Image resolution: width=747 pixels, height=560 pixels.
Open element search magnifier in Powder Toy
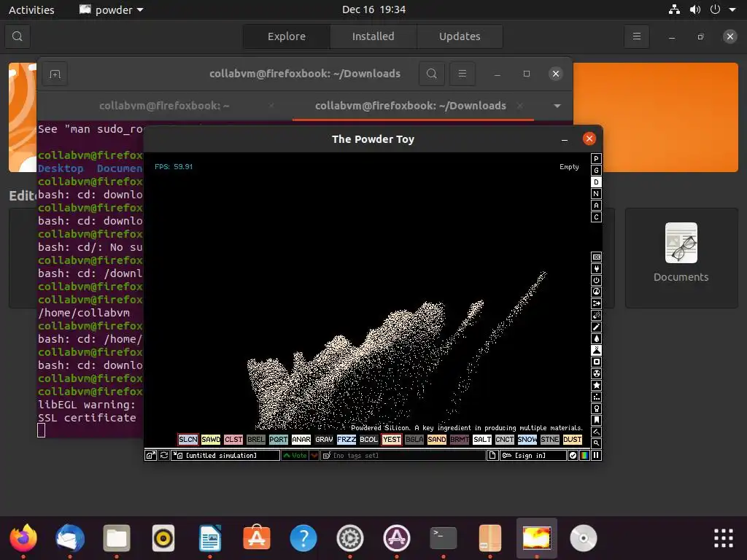(596, 443)
